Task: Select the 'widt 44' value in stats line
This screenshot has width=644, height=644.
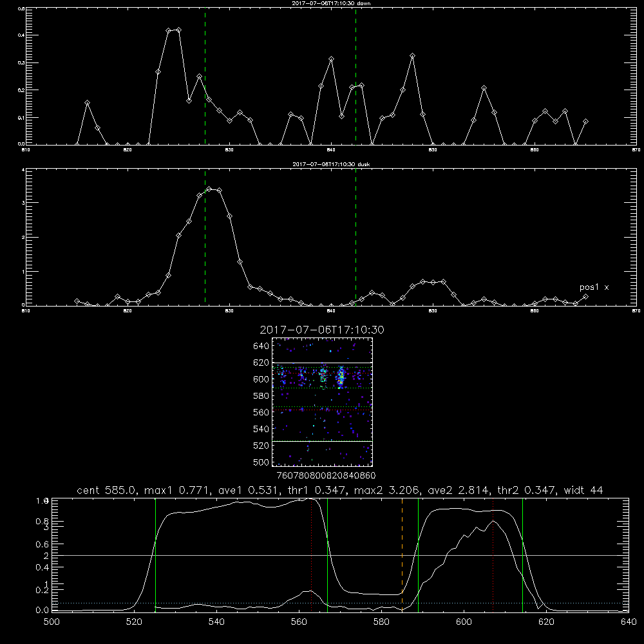Action: click(583, 490)
